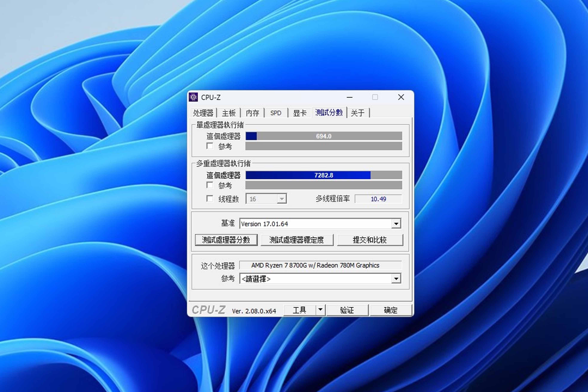Enable 參考 checkbox under single thread
588x392 pixels.
coord(210,146)
